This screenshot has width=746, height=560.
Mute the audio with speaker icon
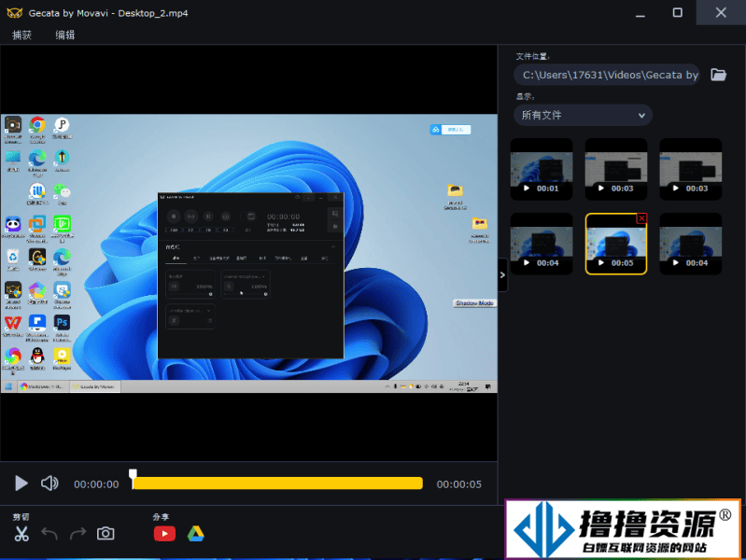(x=49, y=483)
